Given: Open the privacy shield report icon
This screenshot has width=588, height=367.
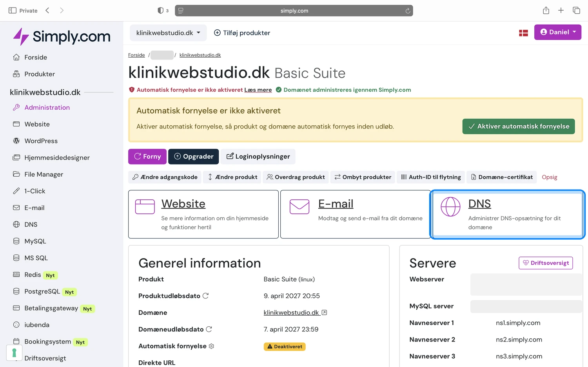Looking at the screenshot, I should click(x=160, y=11).
